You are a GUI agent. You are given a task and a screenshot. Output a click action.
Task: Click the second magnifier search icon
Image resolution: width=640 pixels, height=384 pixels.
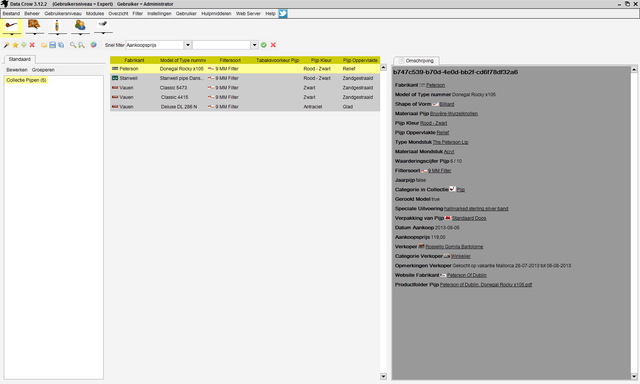pyautogui.click(x=81, y=45)
